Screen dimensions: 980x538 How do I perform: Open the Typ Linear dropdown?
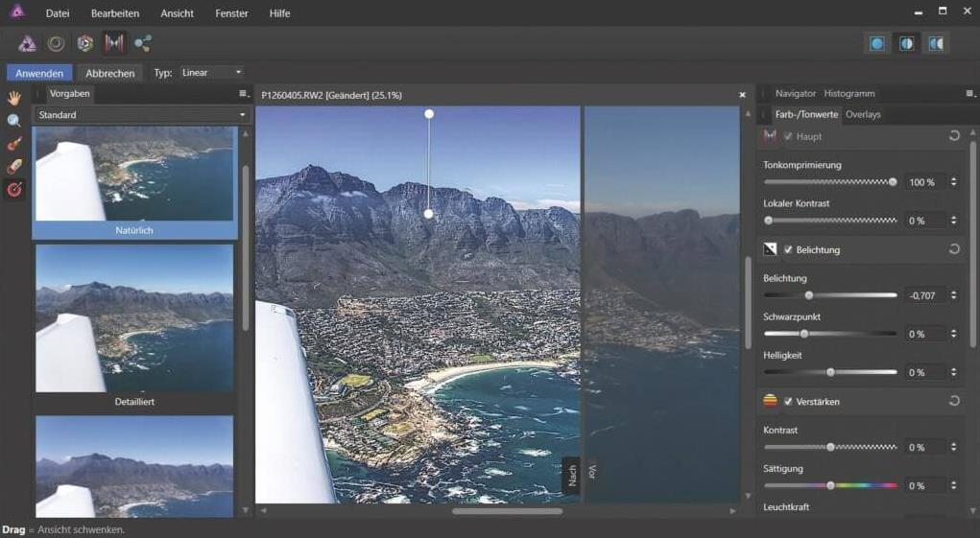pos(212,72)
